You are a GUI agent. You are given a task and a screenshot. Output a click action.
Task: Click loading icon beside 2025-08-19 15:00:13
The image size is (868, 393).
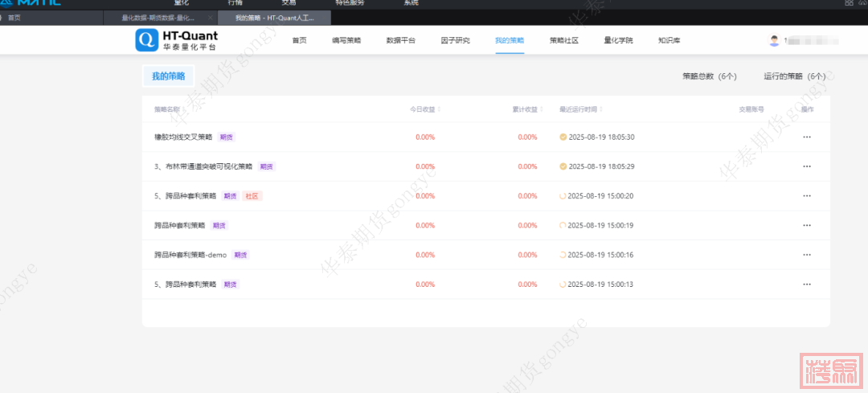[563, 285]
